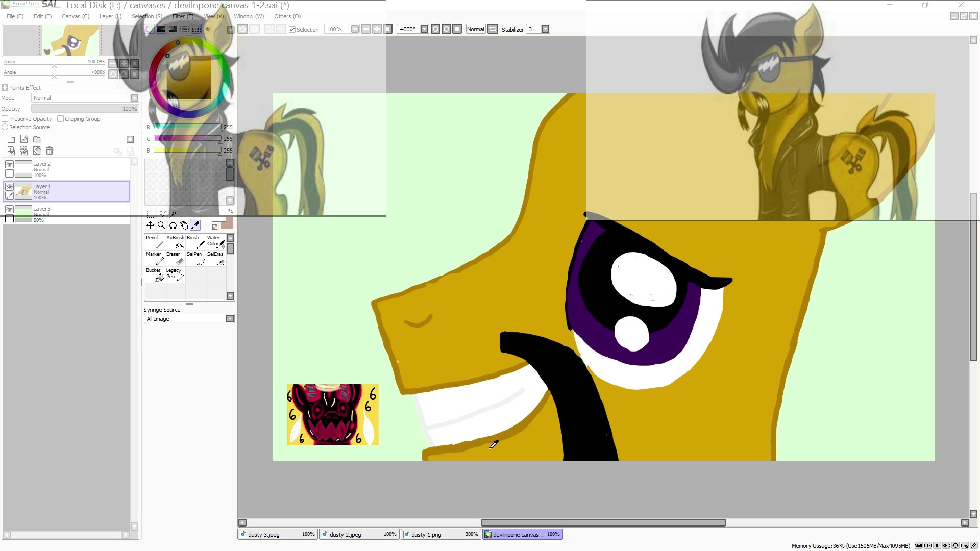980x551 pixels.
Task: Choose the Move tool
Action: (150, 226)
